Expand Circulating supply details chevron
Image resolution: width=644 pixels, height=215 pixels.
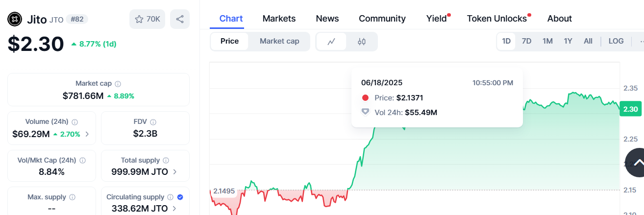175,209
